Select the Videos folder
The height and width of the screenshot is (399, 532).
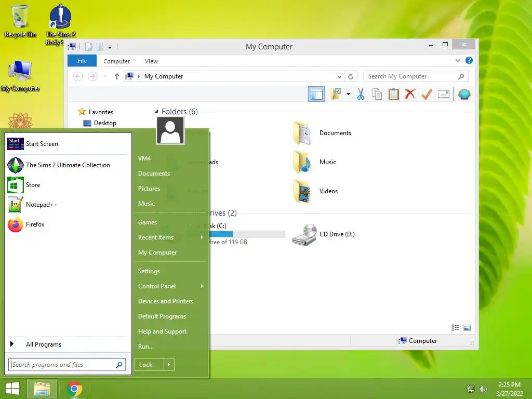[315, 191]
